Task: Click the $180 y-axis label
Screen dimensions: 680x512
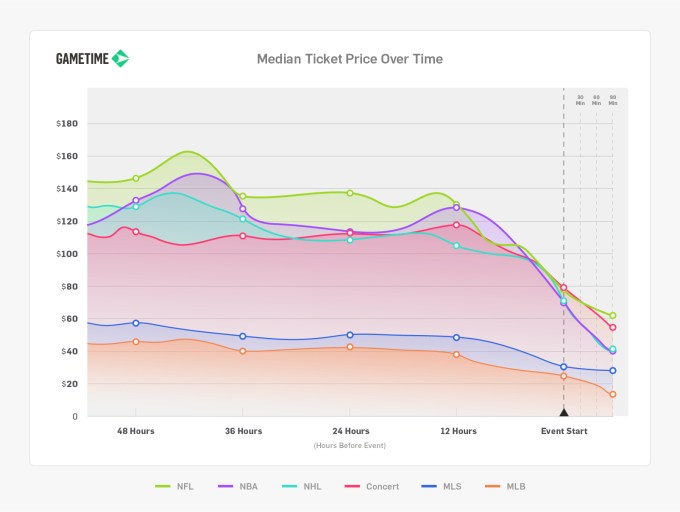Action: point(68,124)
